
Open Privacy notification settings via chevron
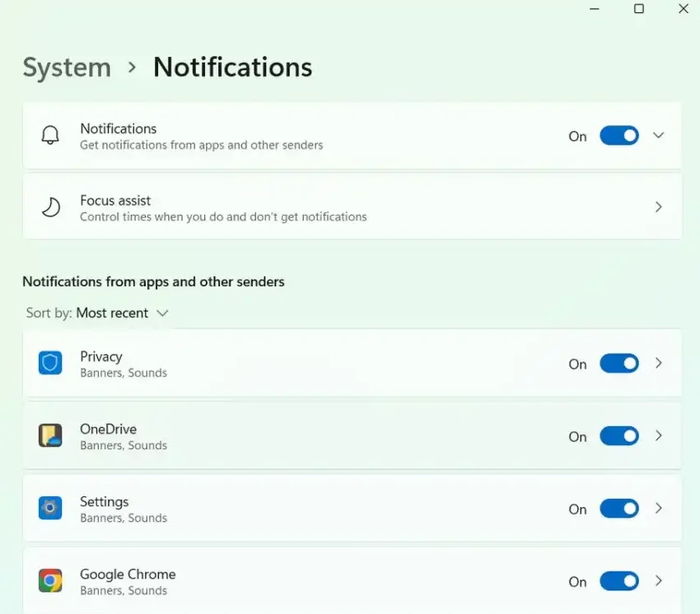point(657,363)
